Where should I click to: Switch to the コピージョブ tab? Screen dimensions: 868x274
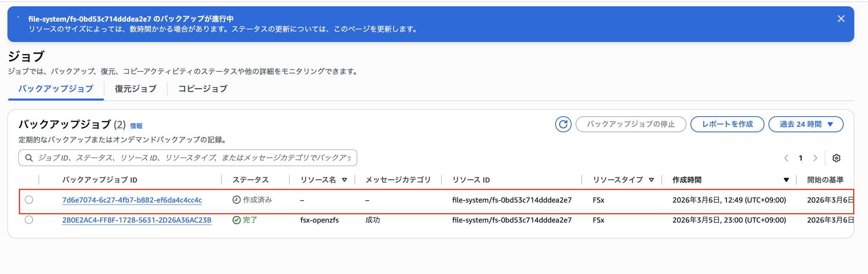(203, 89)
